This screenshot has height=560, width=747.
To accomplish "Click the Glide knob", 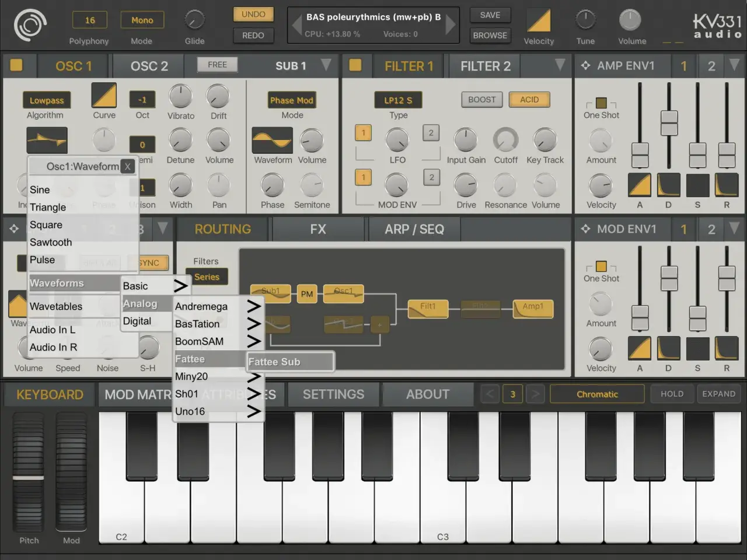I will pos(194,20).
